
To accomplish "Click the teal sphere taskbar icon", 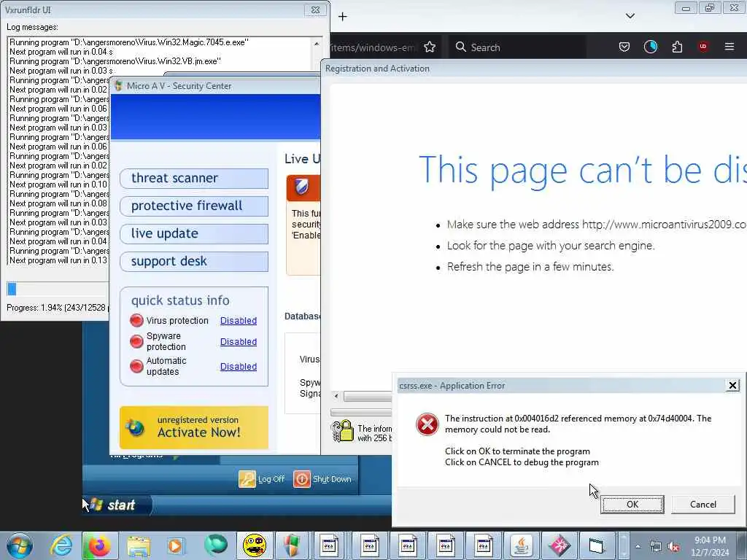I will point(216,545).
